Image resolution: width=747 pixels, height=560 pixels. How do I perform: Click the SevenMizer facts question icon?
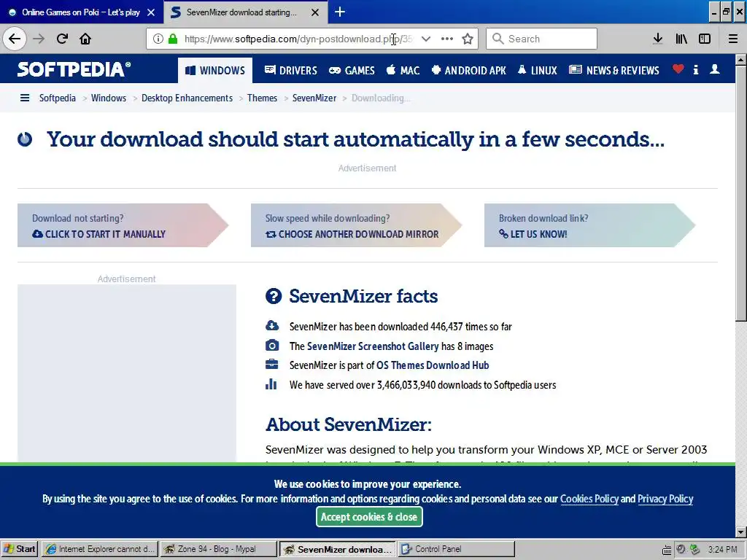pos(274,296)
